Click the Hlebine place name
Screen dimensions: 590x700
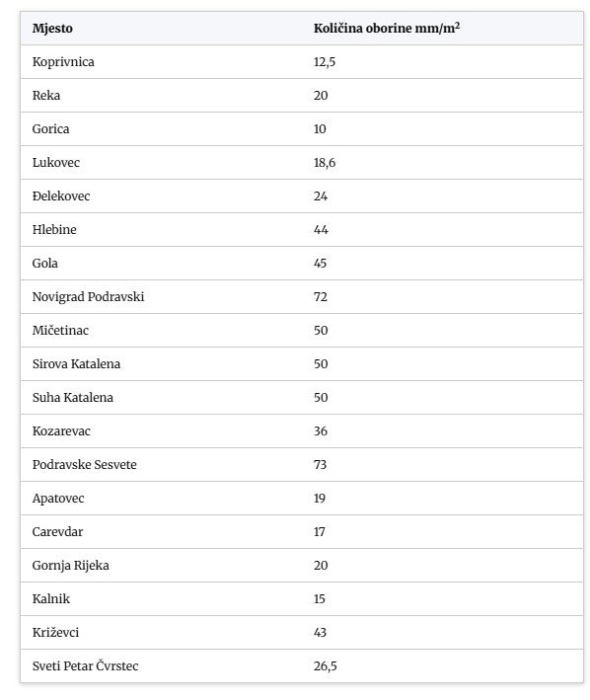click(x=54, y=229)
